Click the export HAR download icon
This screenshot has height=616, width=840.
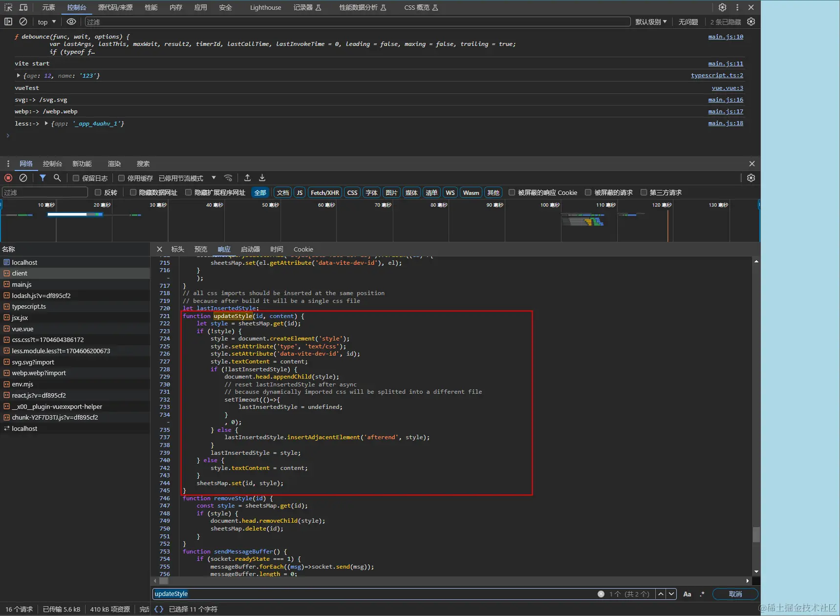(262, 178)
